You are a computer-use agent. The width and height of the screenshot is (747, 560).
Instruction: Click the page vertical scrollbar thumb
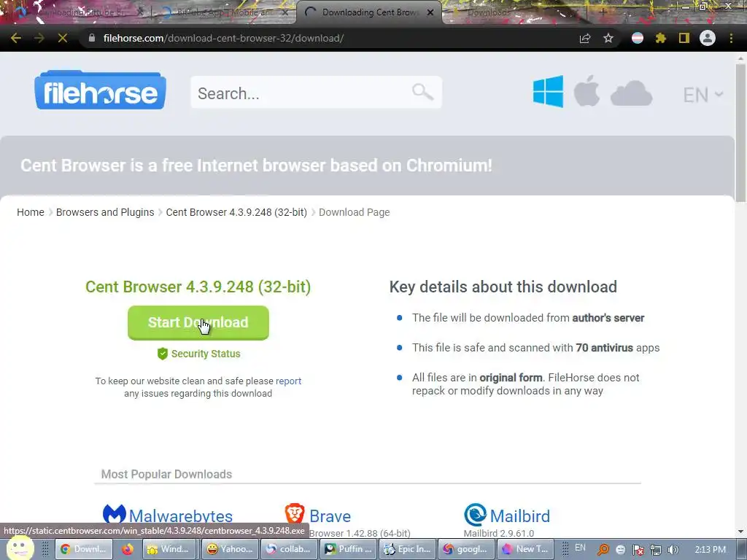pos(740,133)
